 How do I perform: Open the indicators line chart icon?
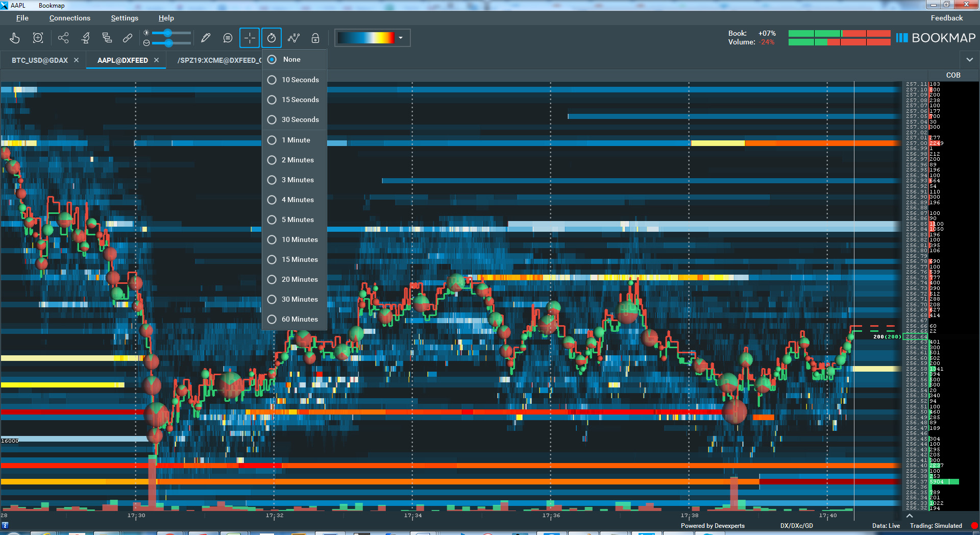point(293,38)
